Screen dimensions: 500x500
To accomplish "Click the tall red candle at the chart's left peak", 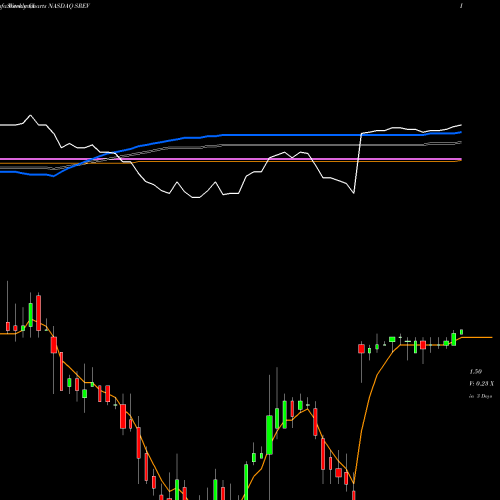I will click(x=39, y=313).
